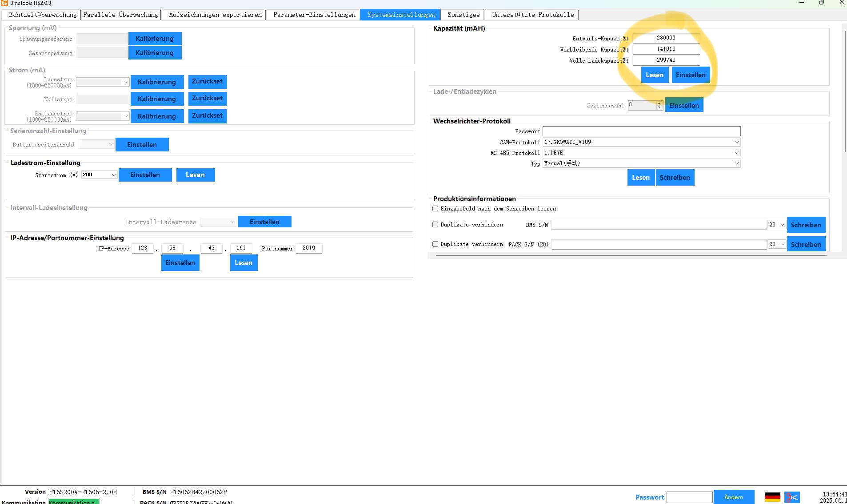Click the BmsTools app icon in title bar
Screen dimensions: 847x504
click(4, 3)
